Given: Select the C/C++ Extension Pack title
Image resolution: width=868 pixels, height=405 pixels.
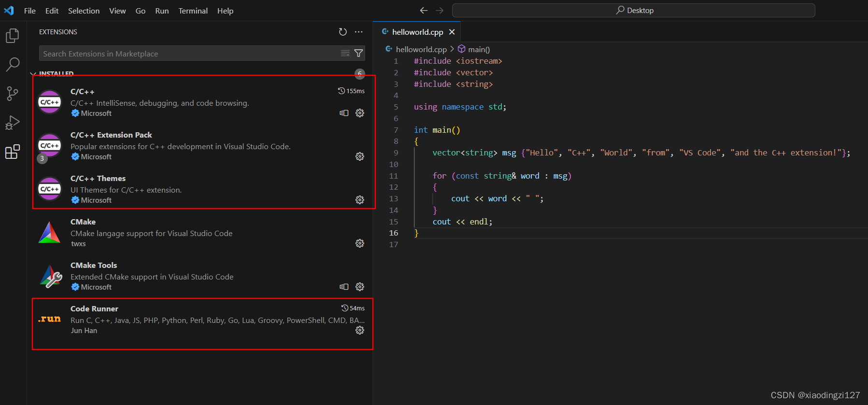Looking at the screenshot, I should click(x=111, y=135).
